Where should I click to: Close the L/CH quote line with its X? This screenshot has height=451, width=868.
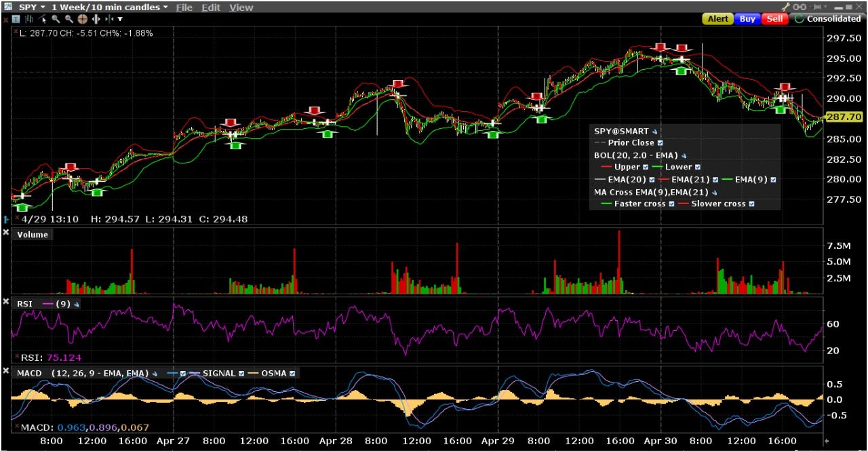(x=16, y=32)
